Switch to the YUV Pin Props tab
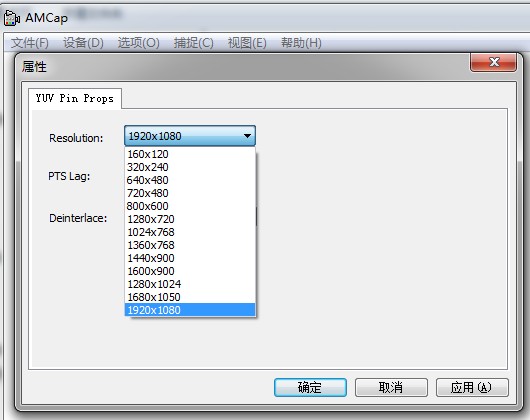The image size is (530, 420). point(75,98)
